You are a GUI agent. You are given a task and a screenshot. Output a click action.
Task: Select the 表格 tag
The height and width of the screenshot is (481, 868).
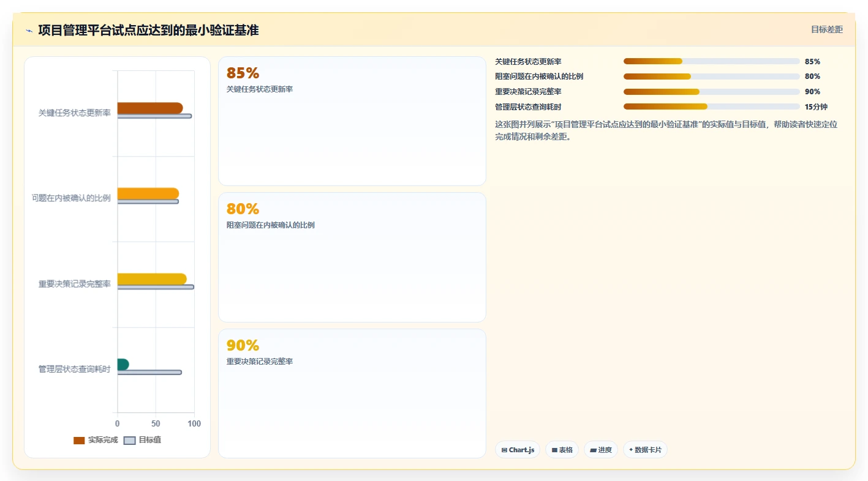click(562, 450)
